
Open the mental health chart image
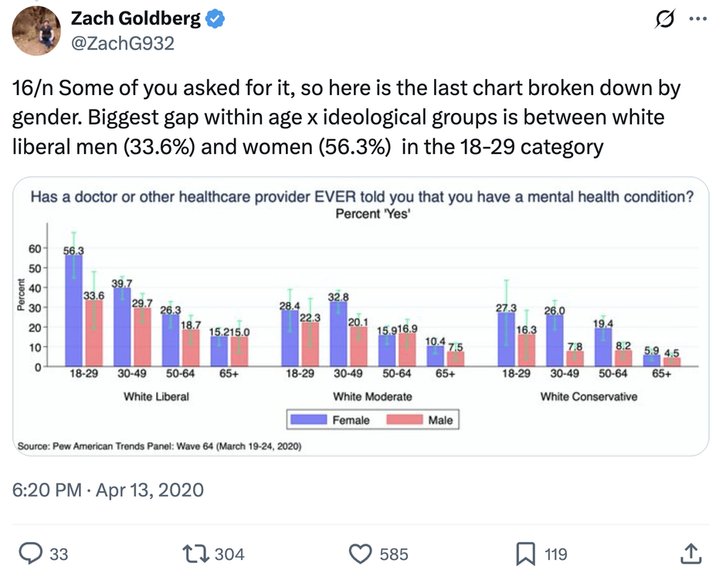tap(361, 316)
